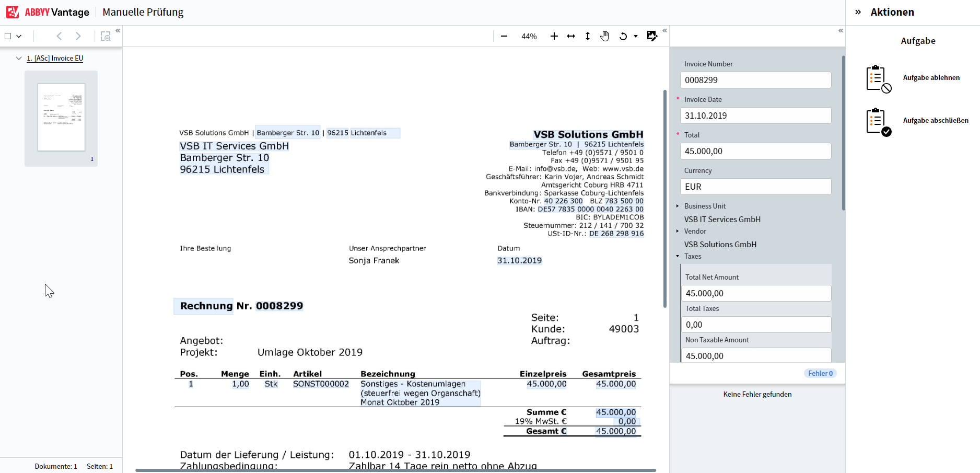The width and height of the screenshot is (980, 473).
Task: Toggle the image edit/region tool
Action: click(652, 36)
